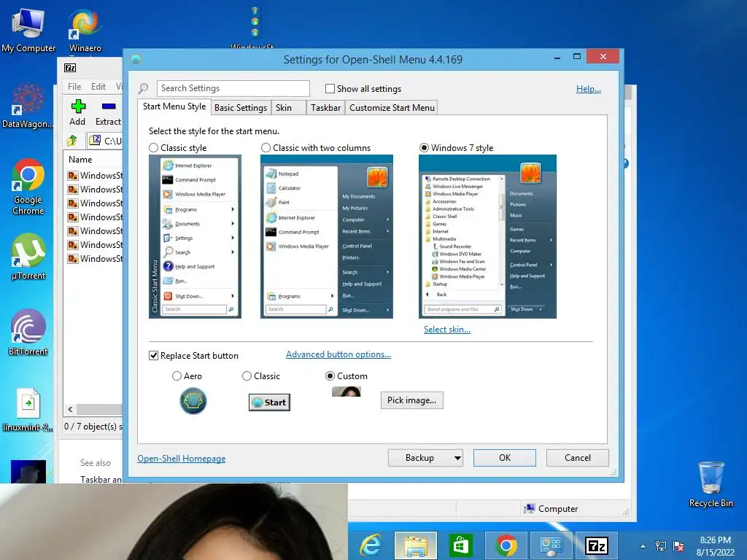Choose Aero start button option
Screen dimensions: 747x560
coord(177,376)
